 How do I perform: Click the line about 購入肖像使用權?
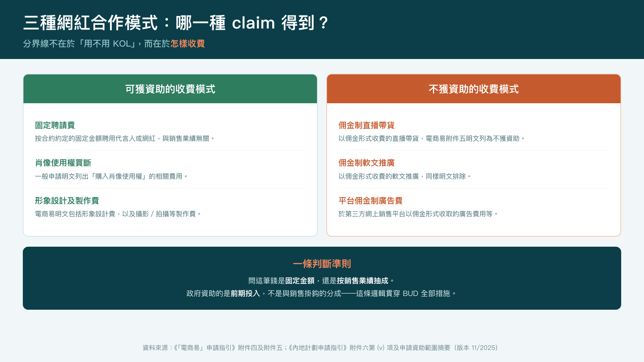point(111,176)
